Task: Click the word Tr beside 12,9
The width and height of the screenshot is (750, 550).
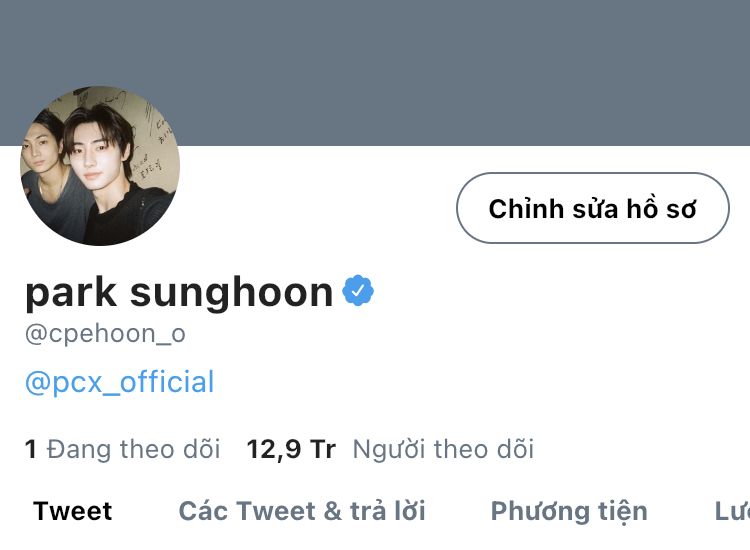Action: click(x=323, y=450)
